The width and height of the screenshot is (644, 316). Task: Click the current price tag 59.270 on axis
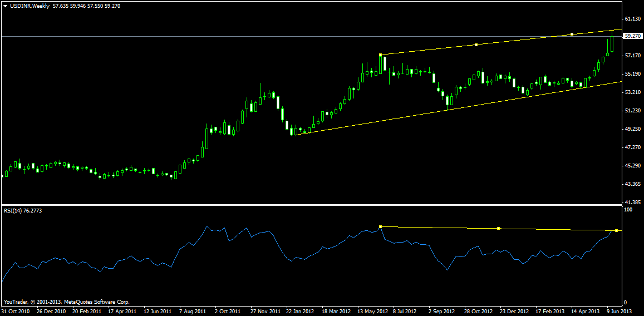[633, 36]
